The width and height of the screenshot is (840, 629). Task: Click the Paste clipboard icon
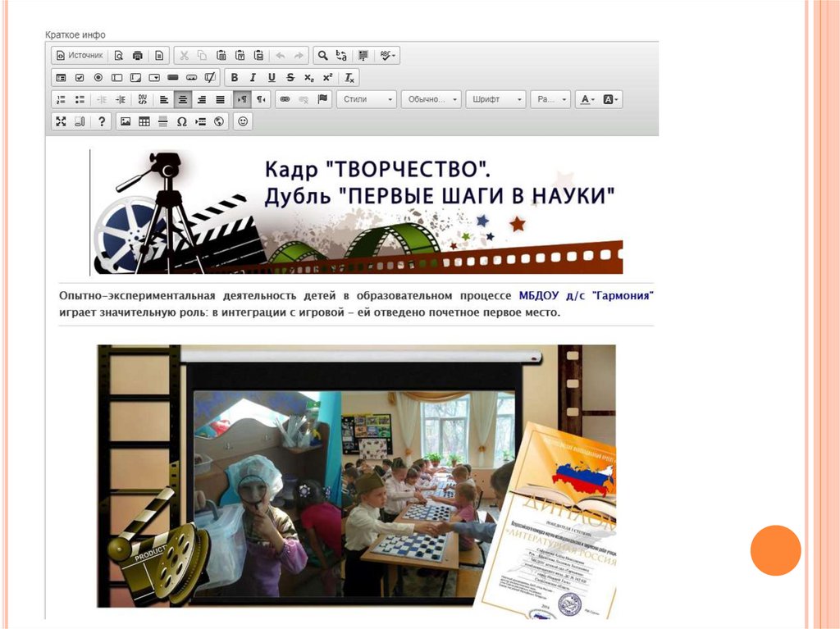coord(221,55)
